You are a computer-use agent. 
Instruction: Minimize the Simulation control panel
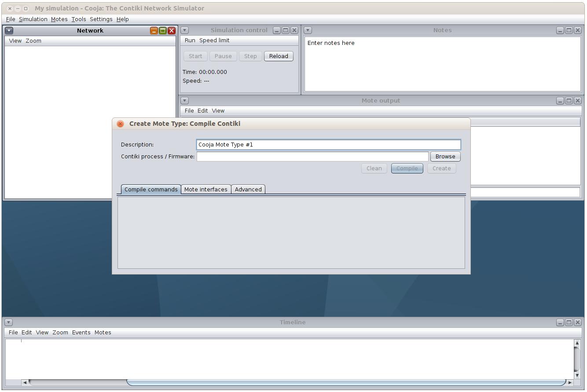pyautogui.click(x=277, y=30)
